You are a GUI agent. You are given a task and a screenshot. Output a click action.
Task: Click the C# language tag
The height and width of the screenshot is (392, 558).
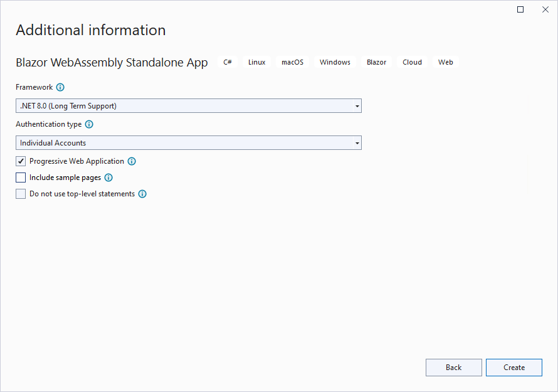point(228,62)
